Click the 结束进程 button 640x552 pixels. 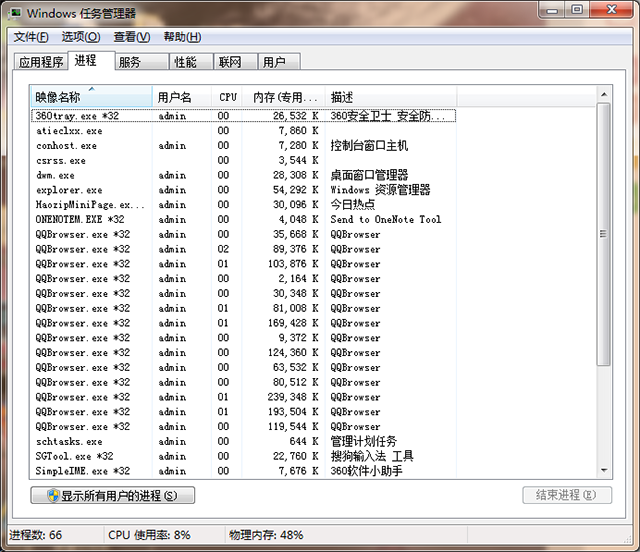pyautogui.click(x=566, y=495)
